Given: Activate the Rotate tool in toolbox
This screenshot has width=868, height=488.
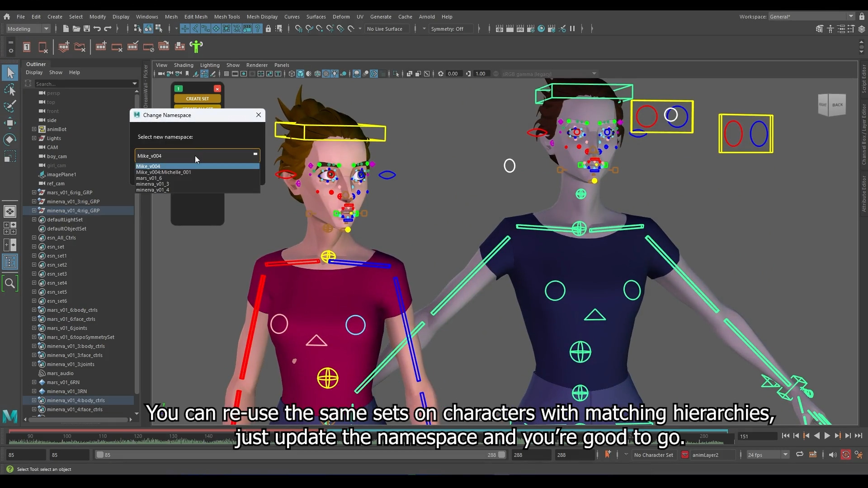Looking at the screenshot, I should pyautogui.click(x=10, y=139).
